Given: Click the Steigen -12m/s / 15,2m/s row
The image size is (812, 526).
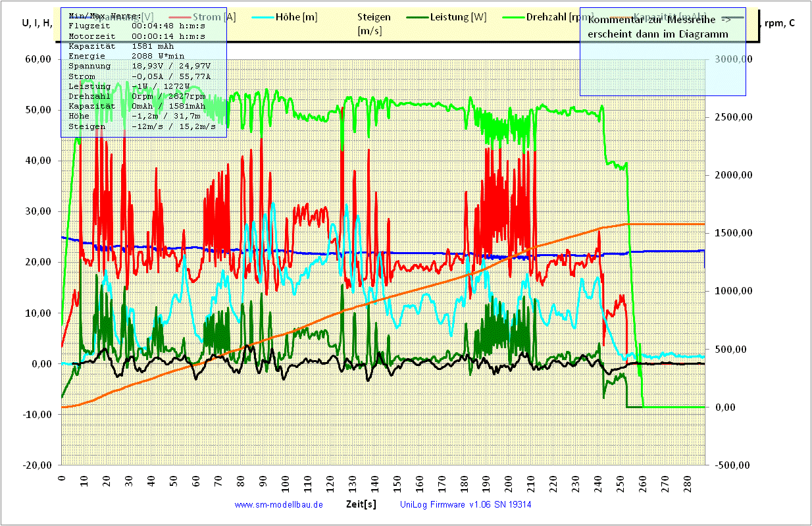Looking at the screenshot, I should [x=141, y=126].
